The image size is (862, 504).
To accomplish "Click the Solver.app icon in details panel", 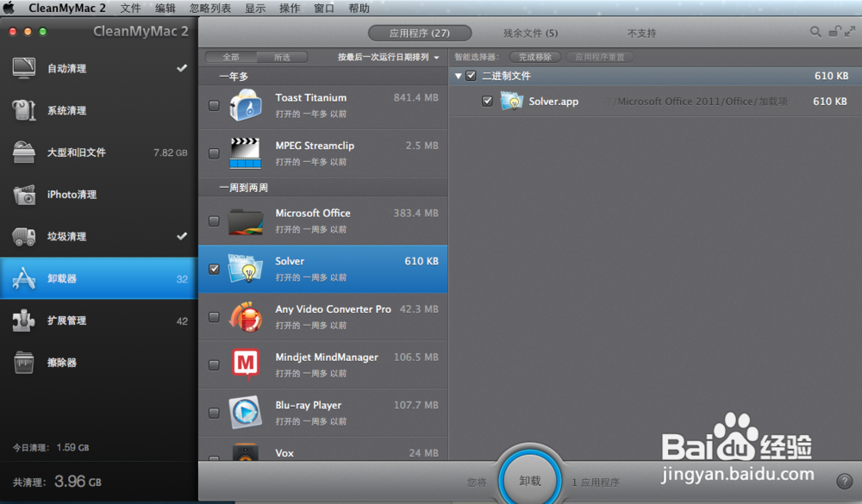I will (511, 101).
